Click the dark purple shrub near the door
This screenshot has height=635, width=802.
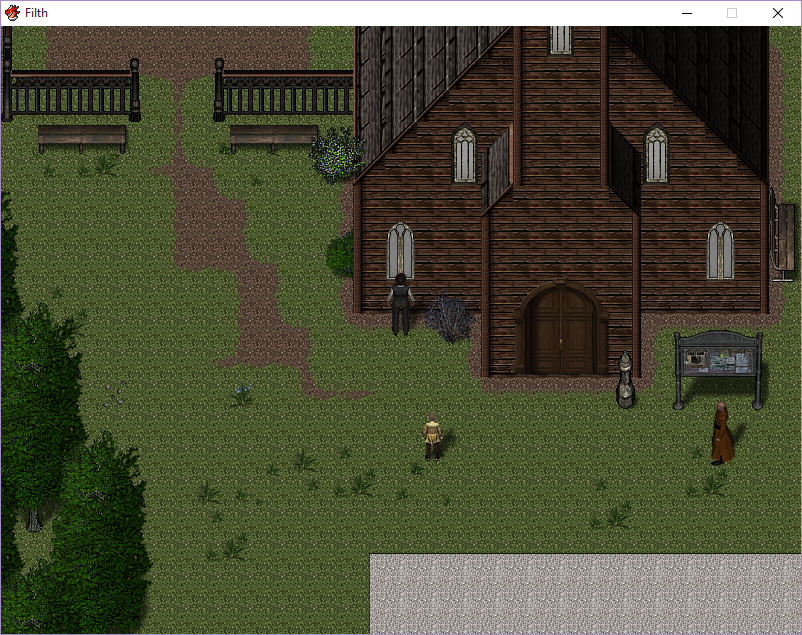[x=449, y=318]
